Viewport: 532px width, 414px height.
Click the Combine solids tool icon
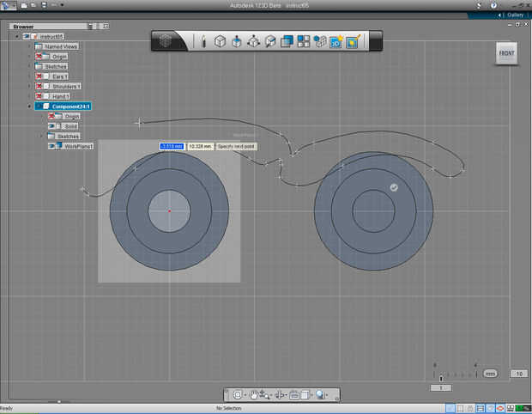point(287,41)
